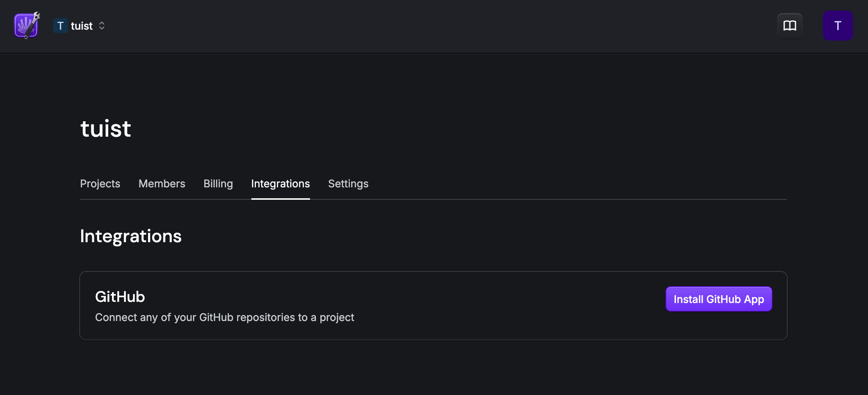Click the "tuist" organization name in header

tap(82, 26)
